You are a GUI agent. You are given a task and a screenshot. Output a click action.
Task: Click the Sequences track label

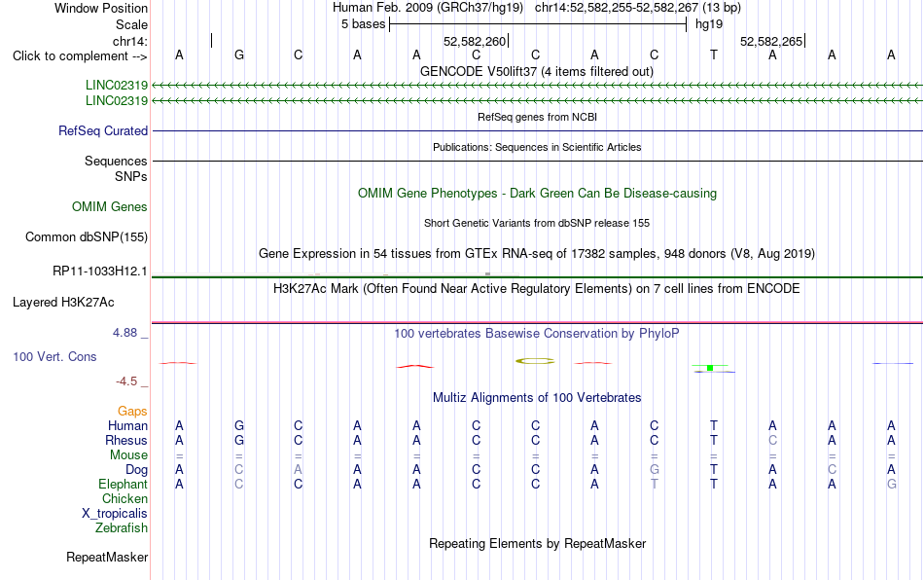(116, 161)
